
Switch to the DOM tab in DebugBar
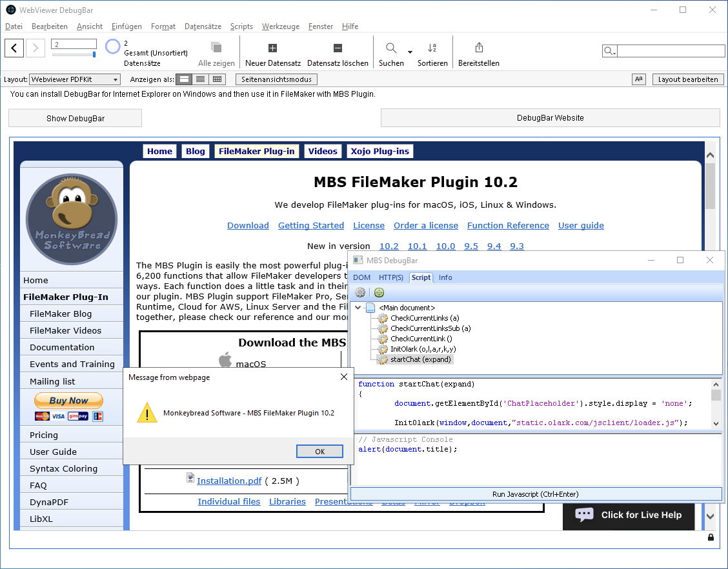pyautogui.click(x=361, y=277)
